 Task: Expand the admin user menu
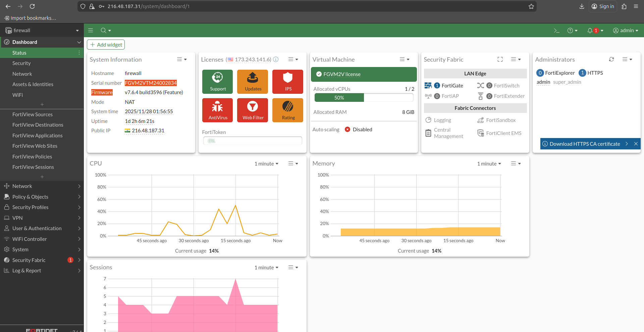626,30
